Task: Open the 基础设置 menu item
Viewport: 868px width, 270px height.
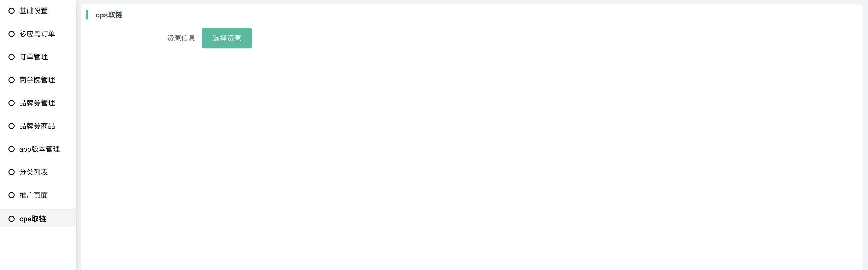Action: point(38,11)
